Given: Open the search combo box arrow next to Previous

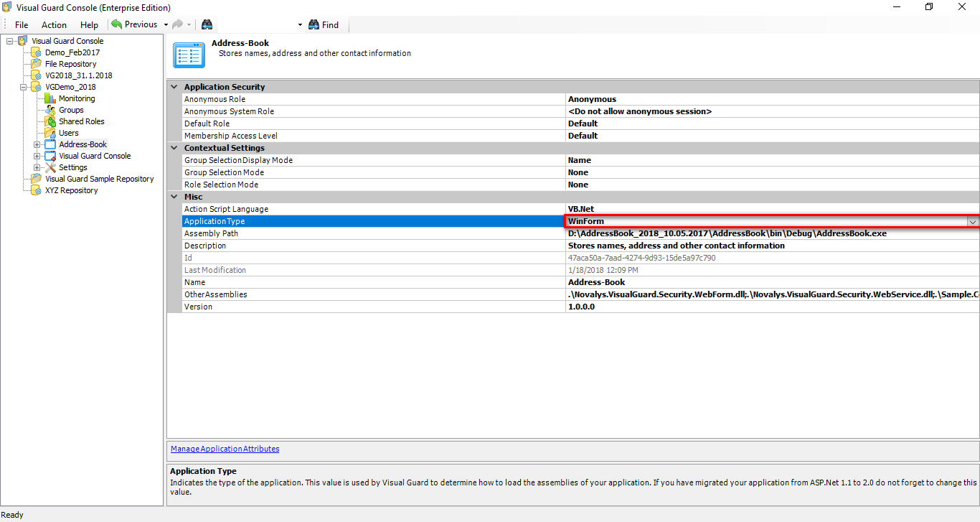Looking at the screenshot, I should (x=299, y=24).
